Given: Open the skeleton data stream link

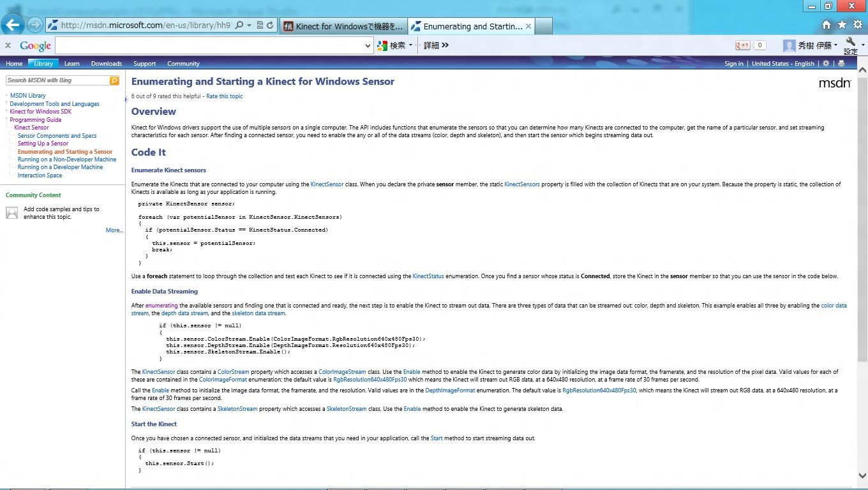Looking at the screenshot, I should [258, 313].
